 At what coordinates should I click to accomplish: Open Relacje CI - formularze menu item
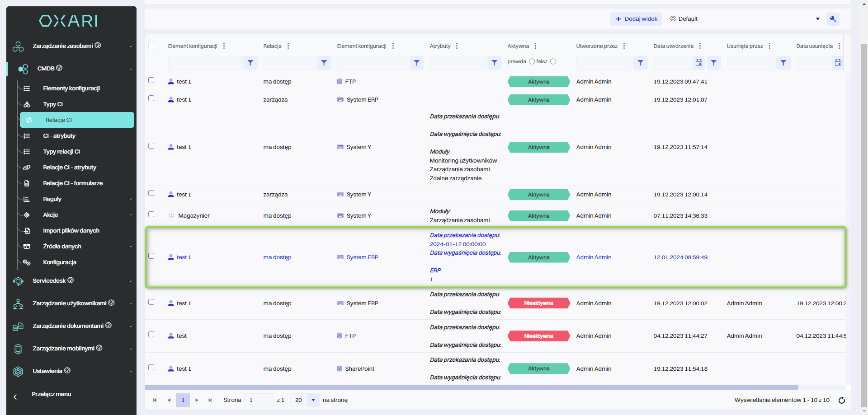[x=73, y=183]
